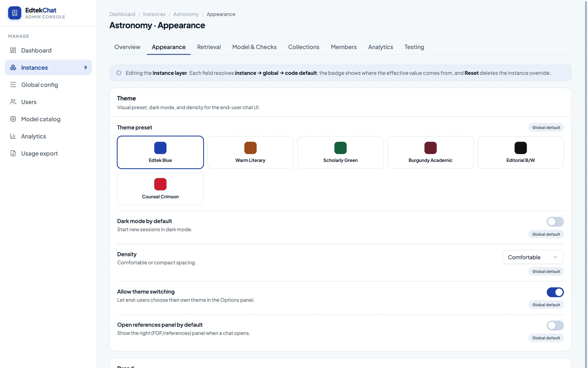Open the Density Comfortable dropdown
Viewport: 588px width, 368px height.
coord(533,257)
